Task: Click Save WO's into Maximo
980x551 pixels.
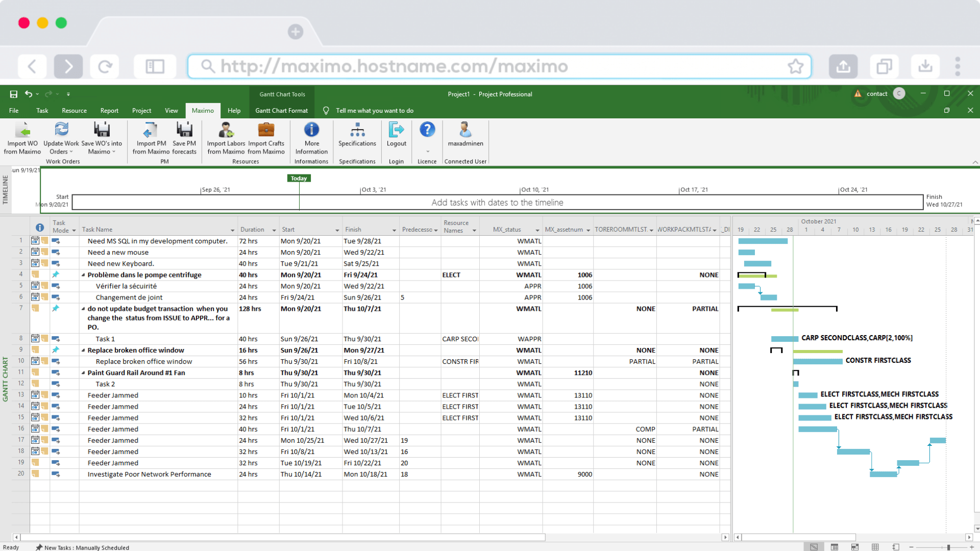Action: [102, 138]
